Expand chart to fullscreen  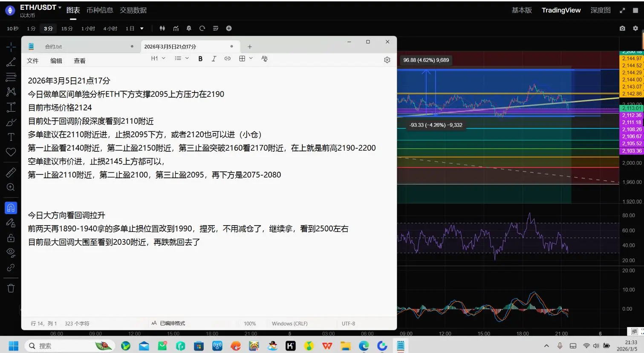[x=622, y=10]
